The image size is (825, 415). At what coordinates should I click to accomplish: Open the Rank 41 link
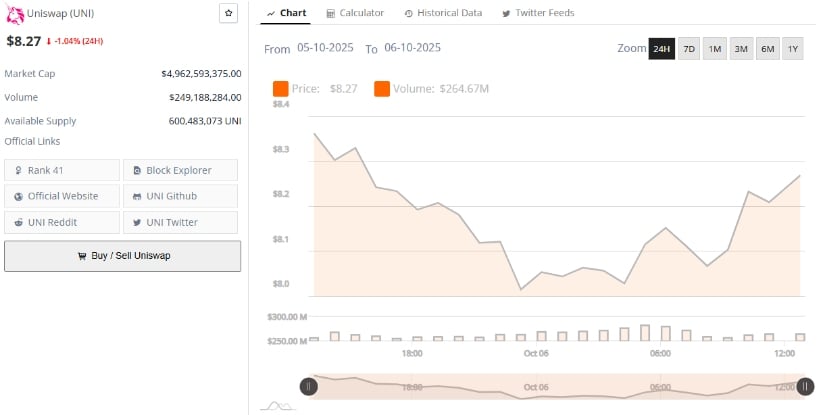point(62,170)
